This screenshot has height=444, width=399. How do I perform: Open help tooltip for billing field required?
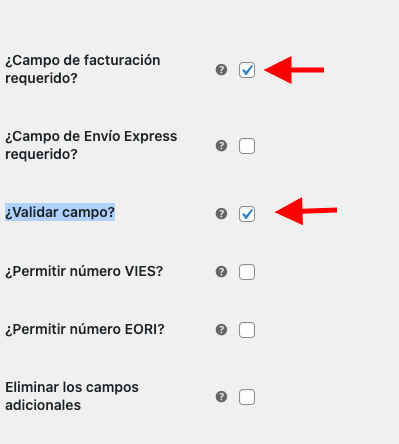[x=221, y=70]
